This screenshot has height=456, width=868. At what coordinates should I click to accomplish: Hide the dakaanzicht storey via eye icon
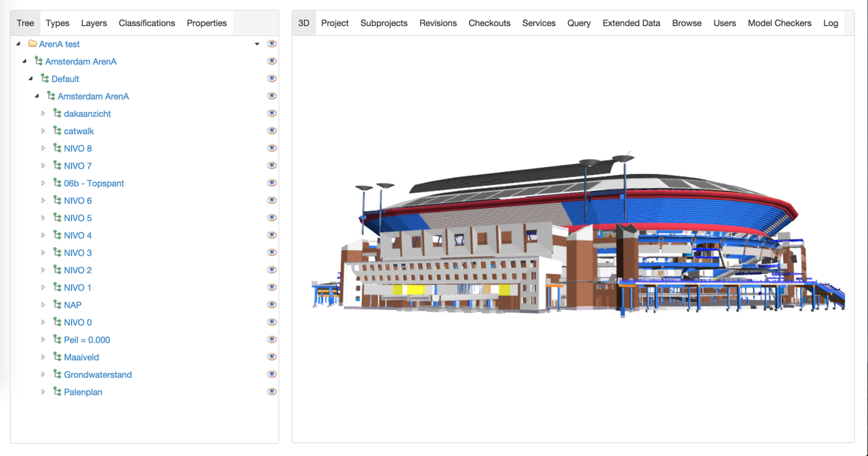(x=272, y=113)
